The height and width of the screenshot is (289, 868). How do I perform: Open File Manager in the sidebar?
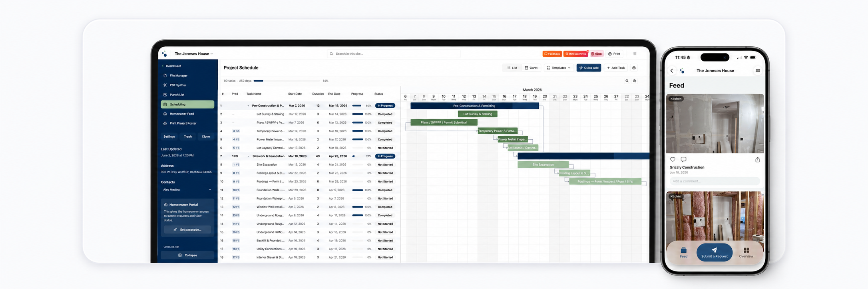(178, 75)
